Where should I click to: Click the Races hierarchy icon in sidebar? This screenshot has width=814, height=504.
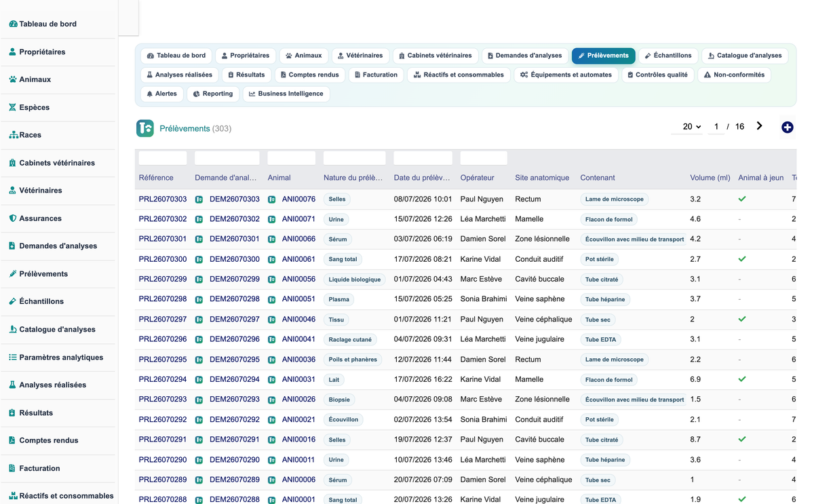pyautogui.click(x=13, y=135)
